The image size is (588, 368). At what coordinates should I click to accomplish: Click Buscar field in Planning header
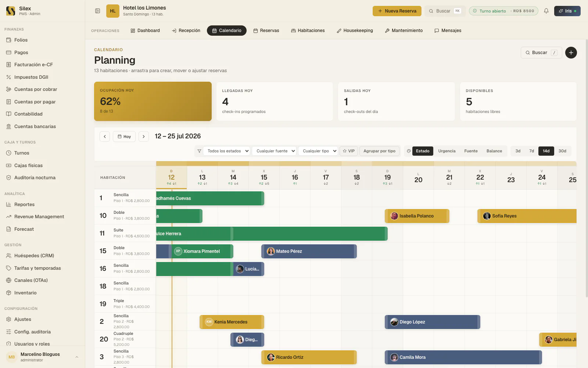541,53
